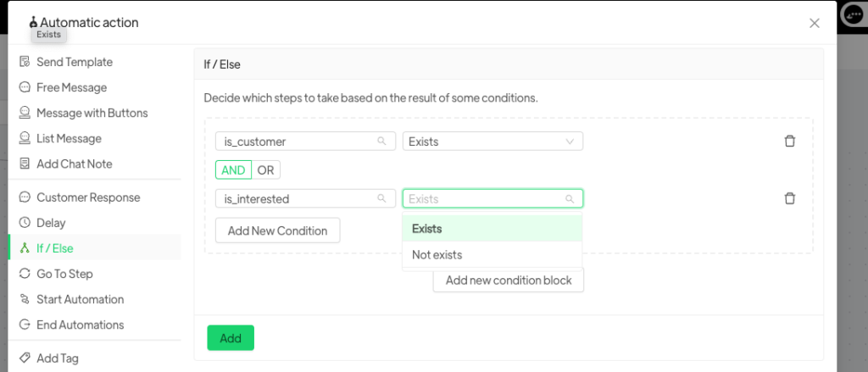Viewport: 868px width, 372px height.
Task: Click the Send Template icon in sidebar
Action: pos(25,62)
